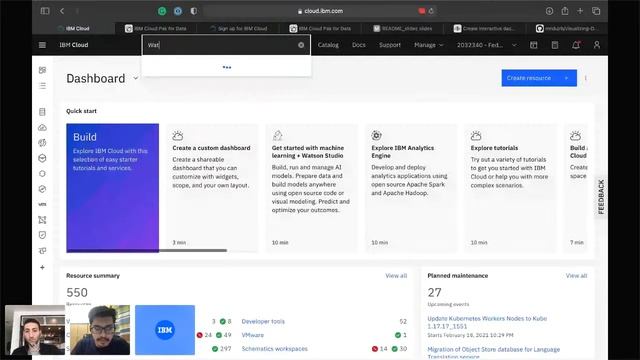Open 'Migration of Object Store database' event
This screenshot has height=360, width=640.
coord(493,353)
